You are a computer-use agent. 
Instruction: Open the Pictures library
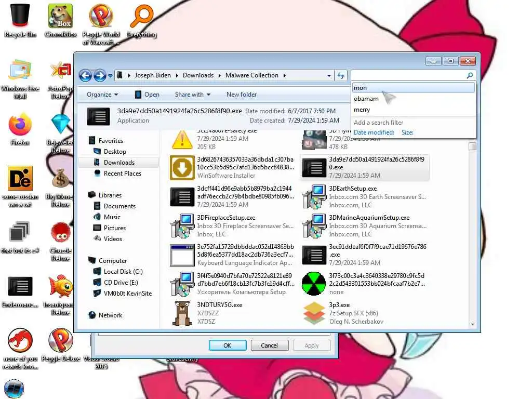pos(115,228)
